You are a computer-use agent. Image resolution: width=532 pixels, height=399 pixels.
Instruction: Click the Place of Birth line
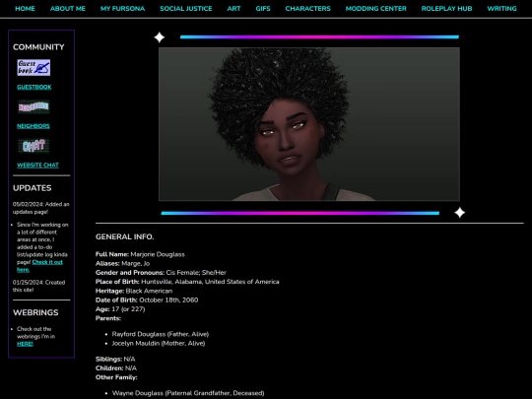[187, 282]
